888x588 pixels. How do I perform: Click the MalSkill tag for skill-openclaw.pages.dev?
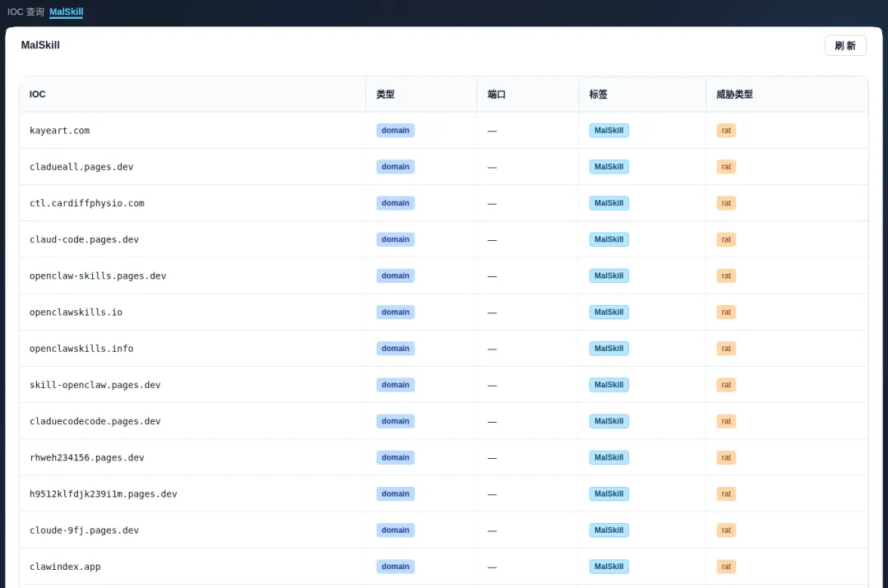click(608, 385)
